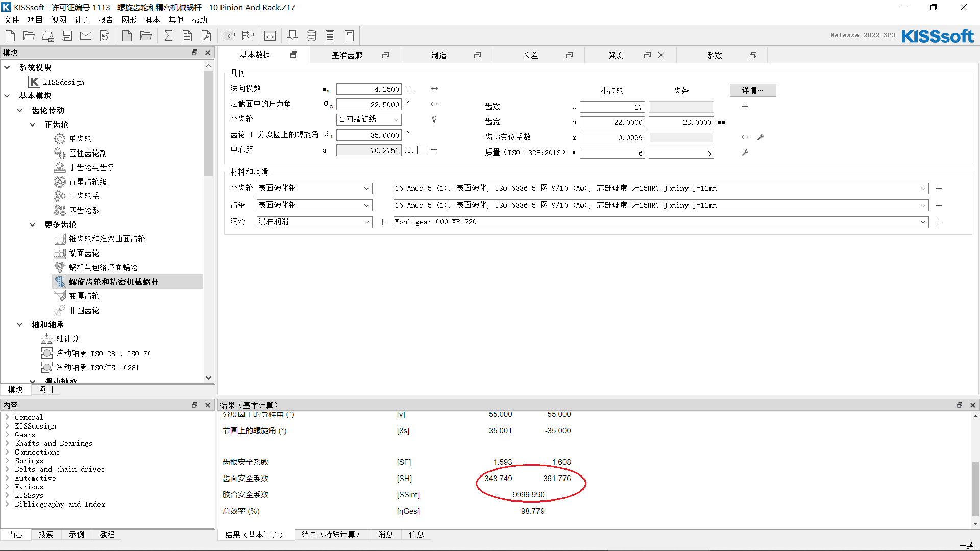This screenshot has width=980, height=551.
Task: Click plus icon next to lubrication type dropdown
Action: pos(383,222)
